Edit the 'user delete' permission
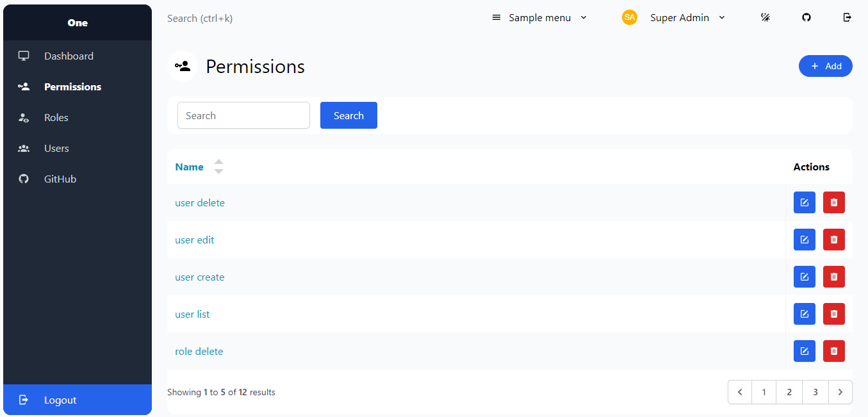Image resolution: width=868 pixels, height=417 pixels. point(805,202)
